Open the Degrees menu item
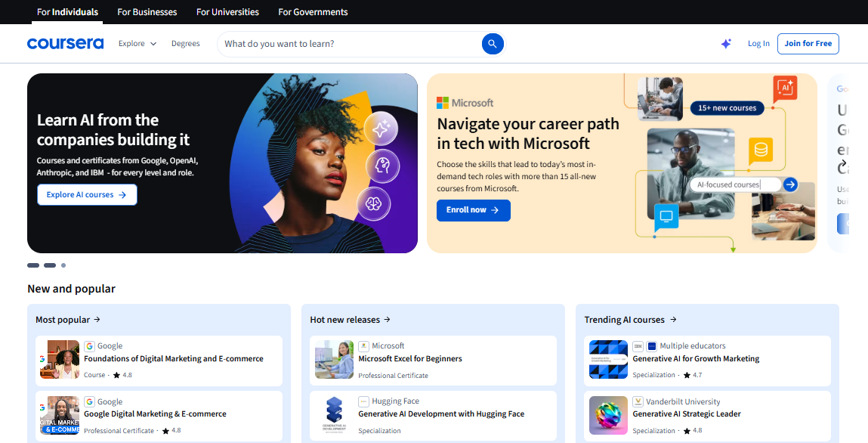The height and width of the screenshot is (443, 868). point(185,44)
